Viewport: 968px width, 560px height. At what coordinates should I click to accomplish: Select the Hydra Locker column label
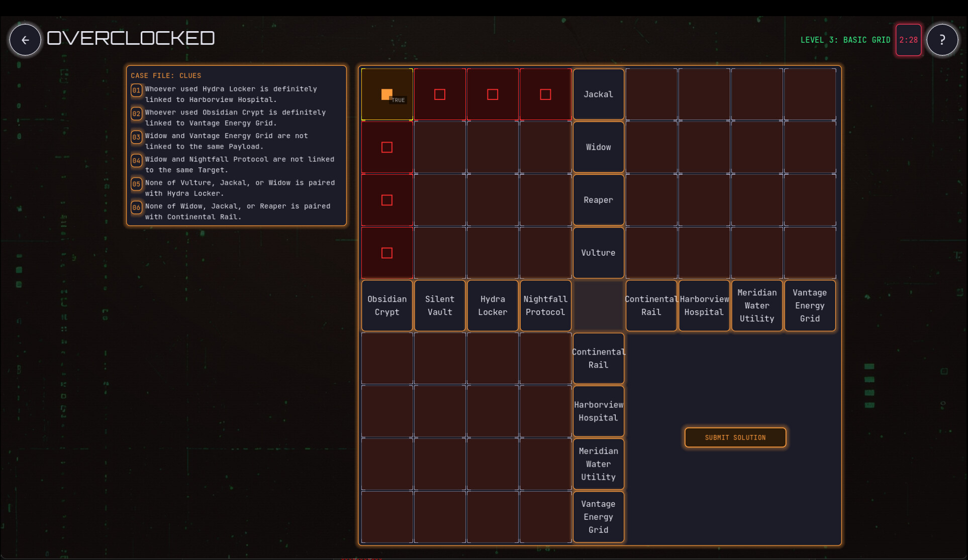click(x=493, y=305)
